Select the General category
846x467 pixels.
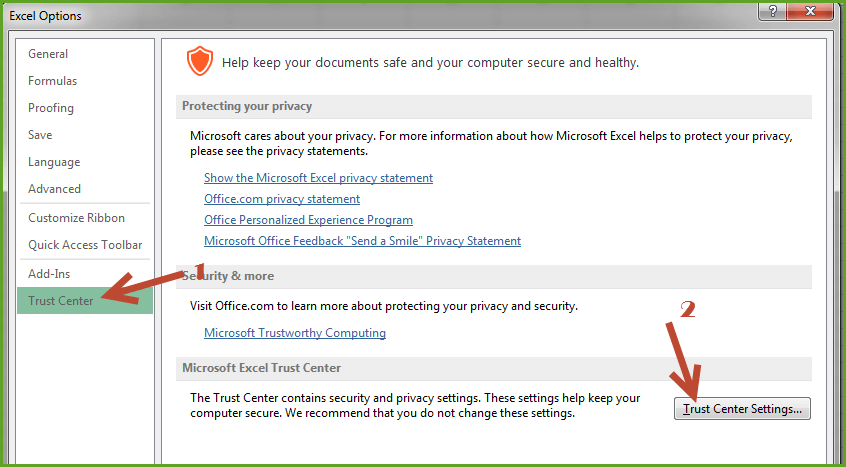point(48,54)
